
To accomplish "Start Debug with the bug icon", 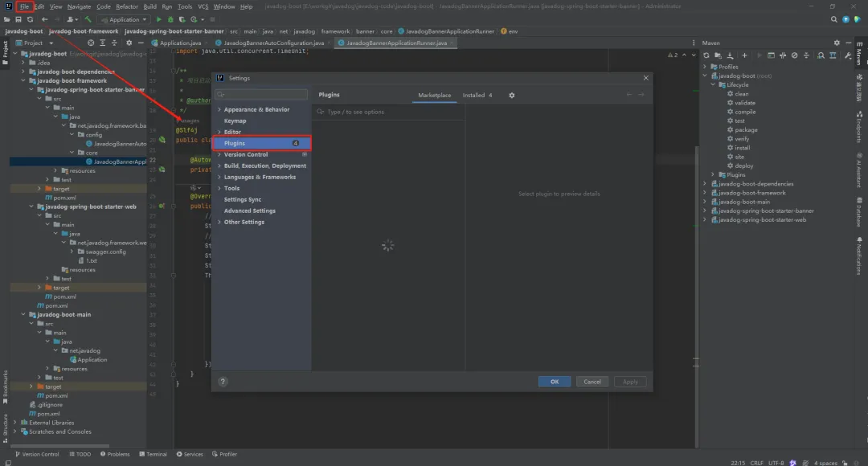I will point(170,19).
